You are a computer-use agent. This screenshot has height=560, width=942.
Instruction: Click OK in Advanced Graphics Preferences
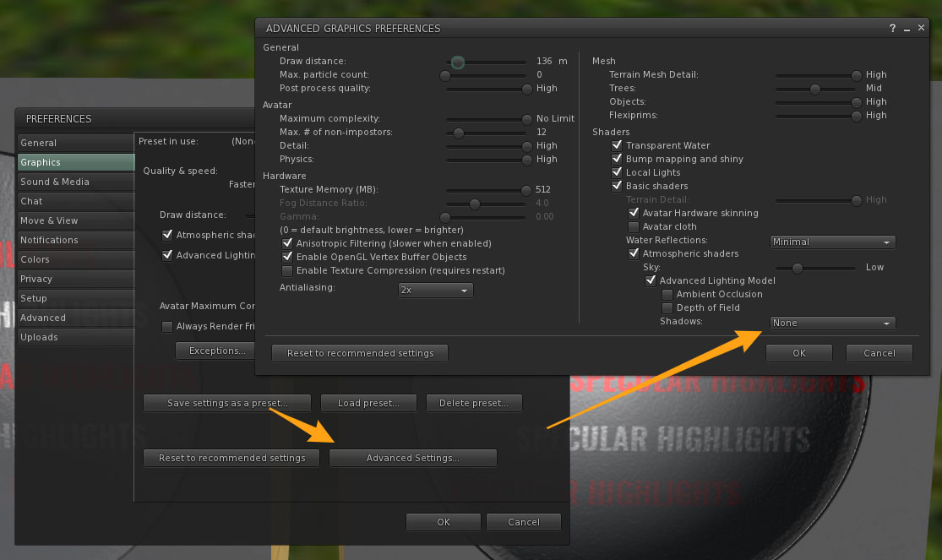point(799,353)
